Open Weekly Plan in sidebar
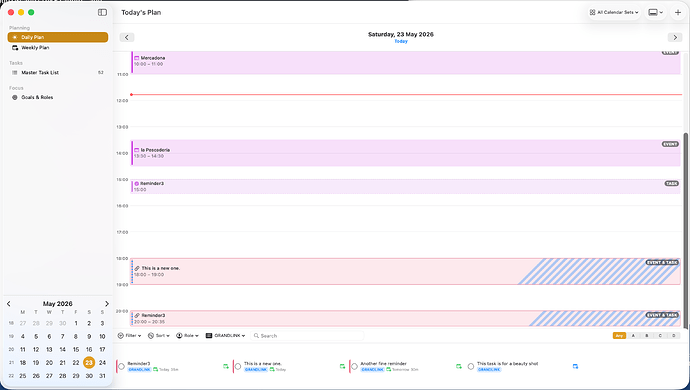Image resolution: width=690 pixels, height=390 pixels. (x=58, y=48)
